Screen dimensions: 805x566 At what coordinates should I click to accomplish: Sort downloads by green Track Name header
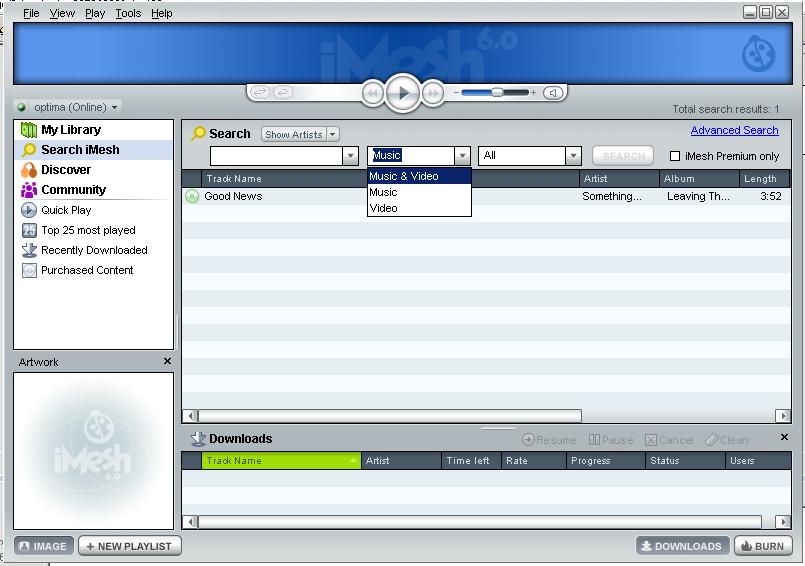(x=281, y=461)
